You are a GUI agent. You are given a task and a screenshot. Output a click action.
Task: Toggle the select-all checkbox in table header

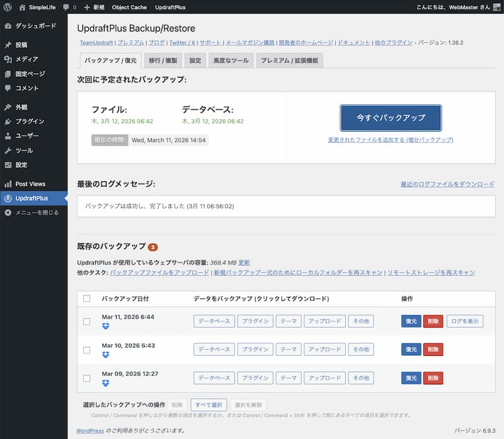click(x=87, y=299)
